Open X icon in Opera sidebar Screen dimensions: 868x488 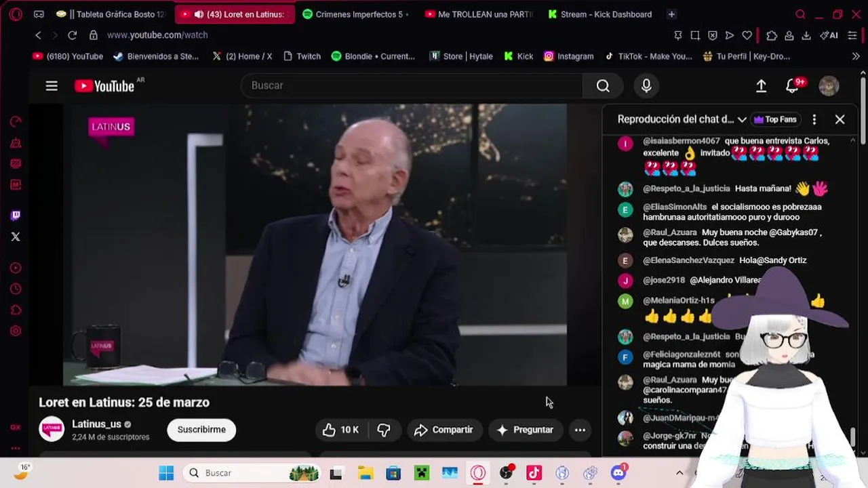pos(16,237)
